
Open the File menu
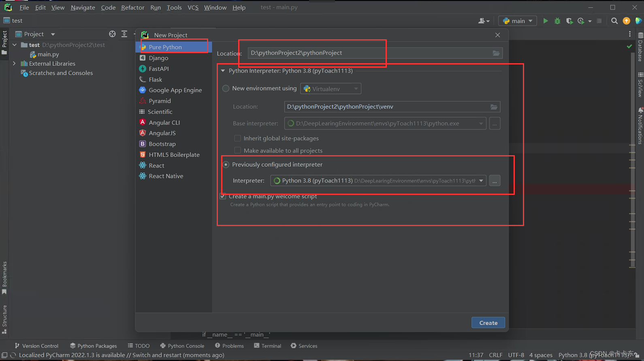24,7
